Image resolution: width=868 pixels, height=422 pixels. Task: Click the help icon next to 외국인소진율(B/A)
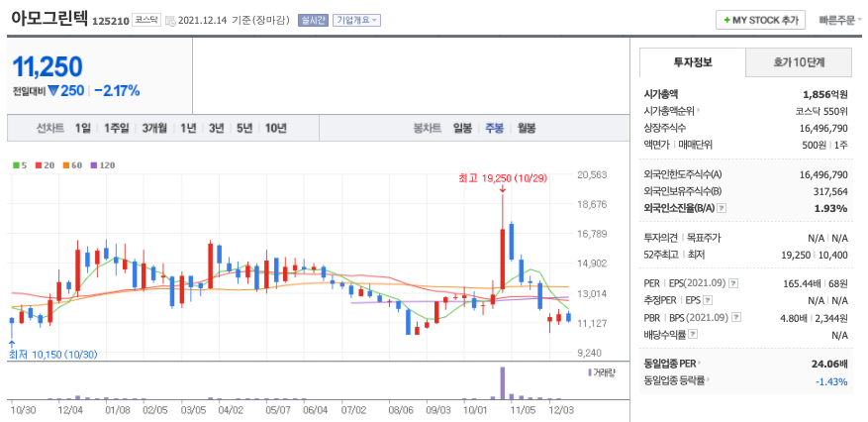coord(722,208)
